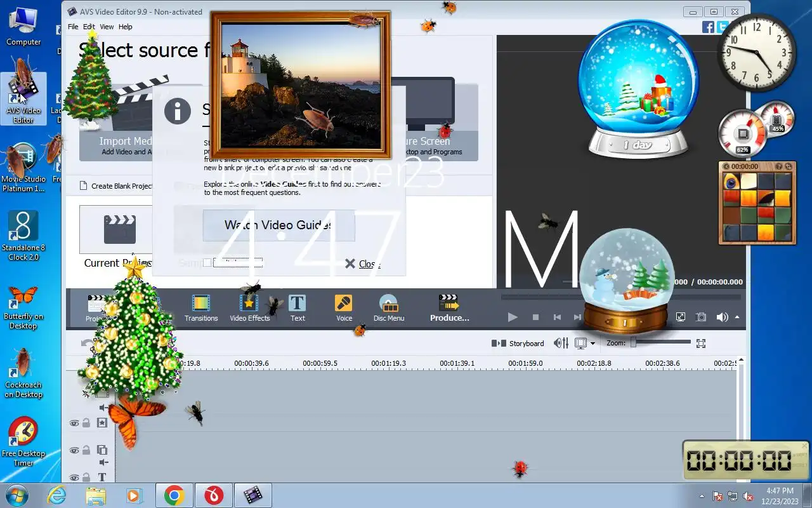
Task: Click the muted volume tray icon
Action: (x=747, y=496)
